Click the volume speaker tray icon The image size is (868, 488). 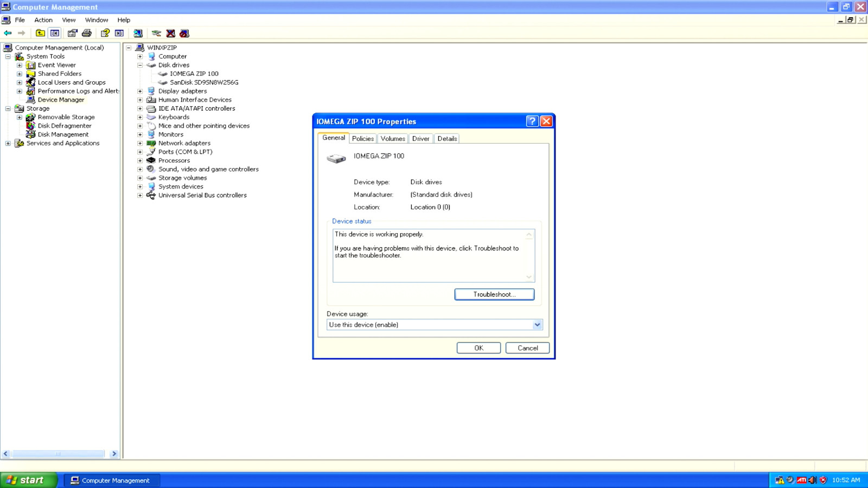(x=812, y=480)
